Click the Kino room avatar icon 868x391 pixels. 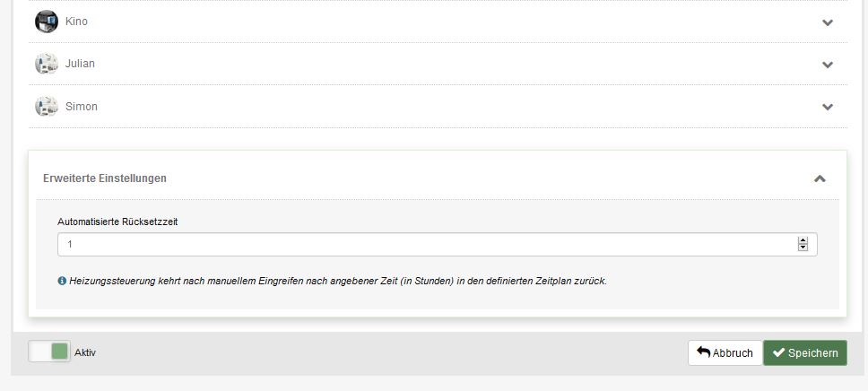[x=47, y=22]
